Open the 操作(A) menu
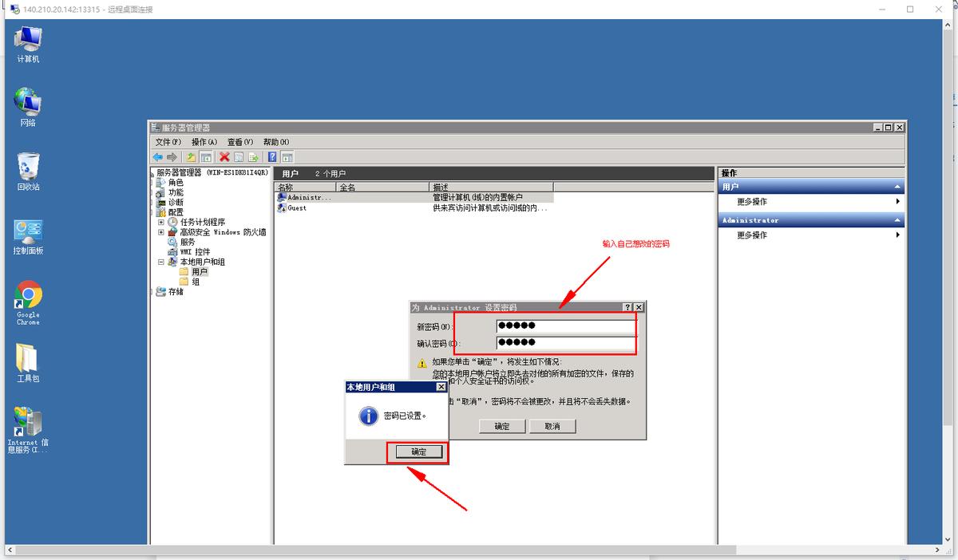 204,142
